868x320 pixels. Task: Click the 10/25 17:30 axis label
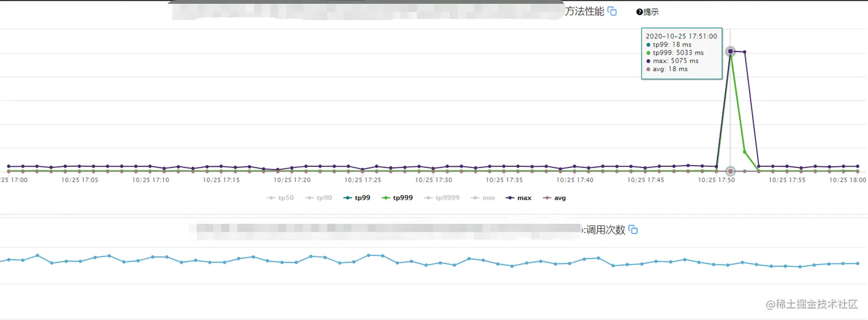coord(434,179)
